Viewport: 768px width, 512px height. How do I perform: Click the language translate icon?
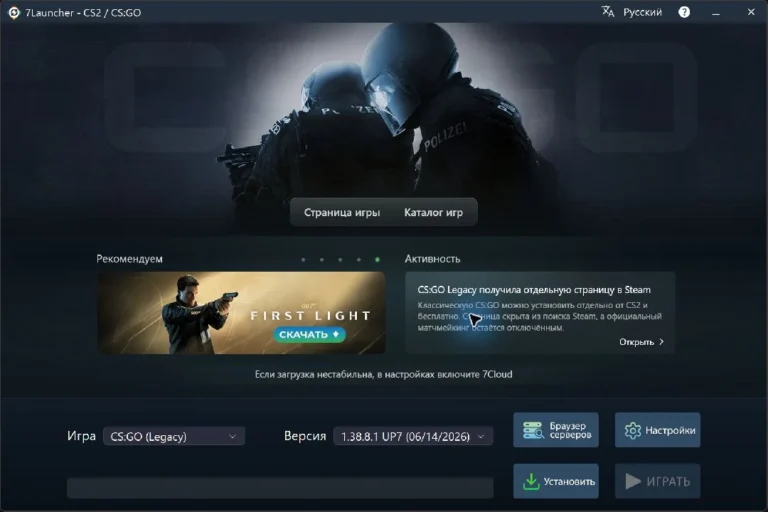point(608,12)
